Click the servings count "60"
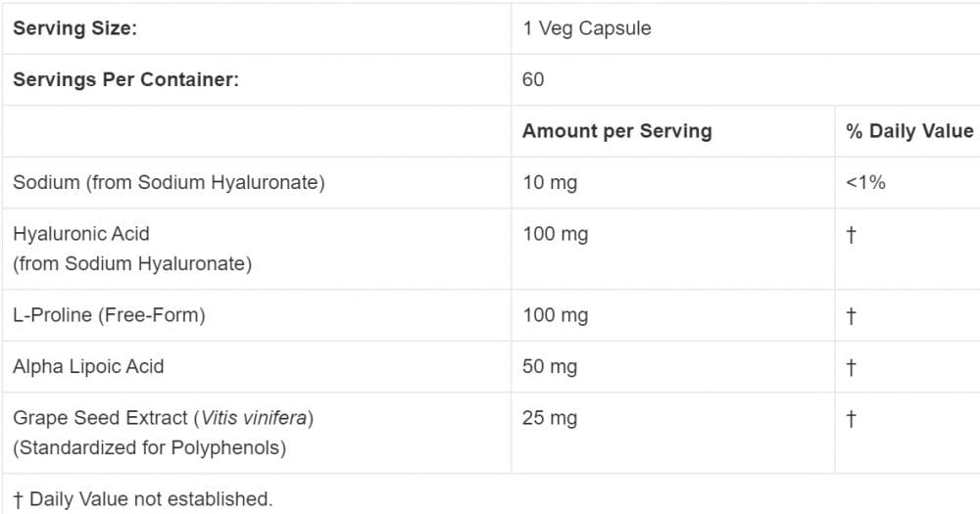Image resolution: width=980 pixels, height=514 pixels. (533, 80)
